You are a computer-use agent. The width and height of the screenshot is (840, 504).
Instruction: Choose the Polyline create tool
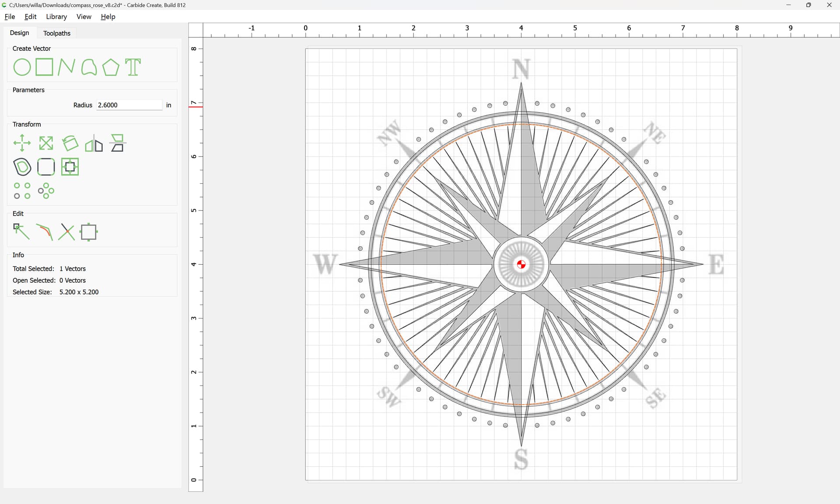[x=66, y=67]
